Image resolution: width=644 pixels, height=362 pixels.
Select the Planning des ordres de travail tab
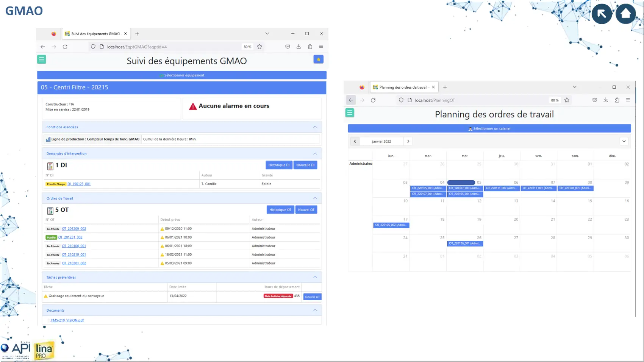[x=403, y=87]
